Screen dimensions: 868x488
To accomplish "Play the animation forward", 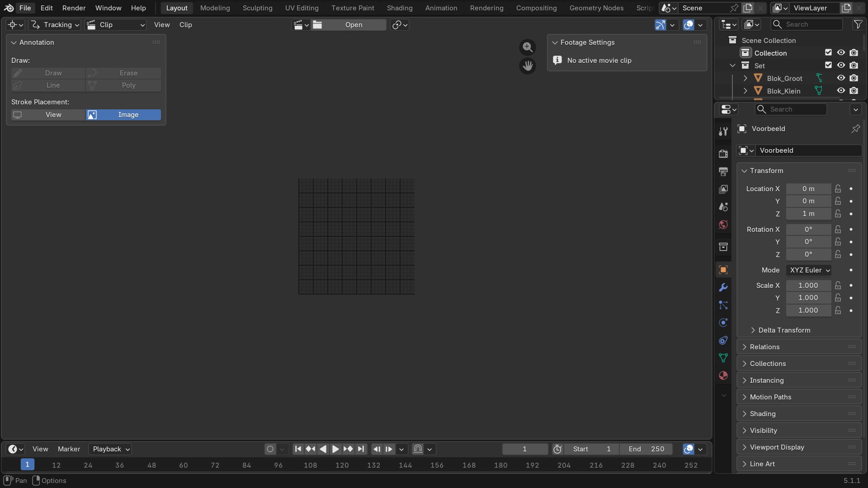I will pos(335,449).
